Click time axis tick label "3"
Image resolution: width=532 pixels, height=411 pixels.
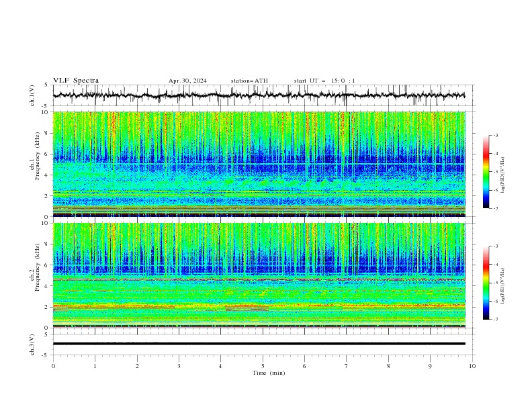coord(179,366)
